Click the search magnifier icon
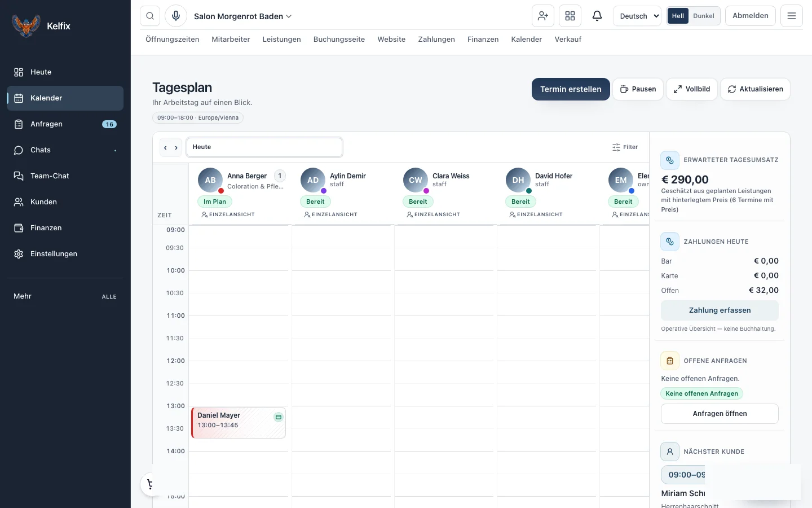This screenshot has height=508, width=812. (x=150, y=16)
